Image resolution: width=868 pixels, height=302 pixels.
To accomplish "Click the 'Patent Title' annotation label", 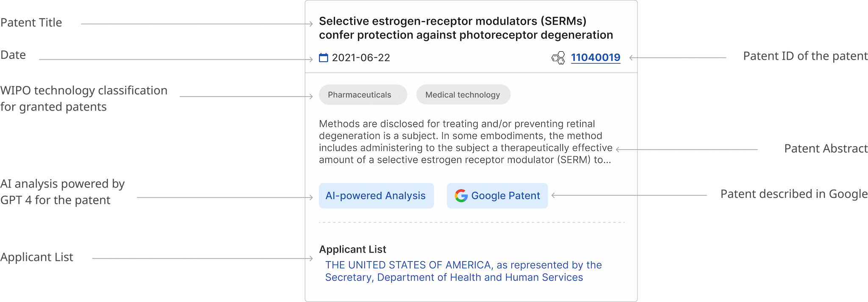I will click(31, 22).
